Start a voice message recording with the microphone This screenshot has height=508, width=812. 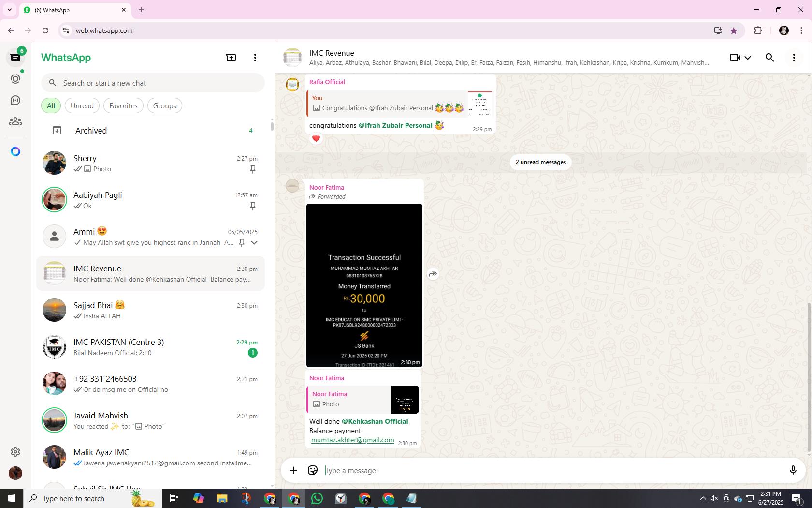pos(793,470)
